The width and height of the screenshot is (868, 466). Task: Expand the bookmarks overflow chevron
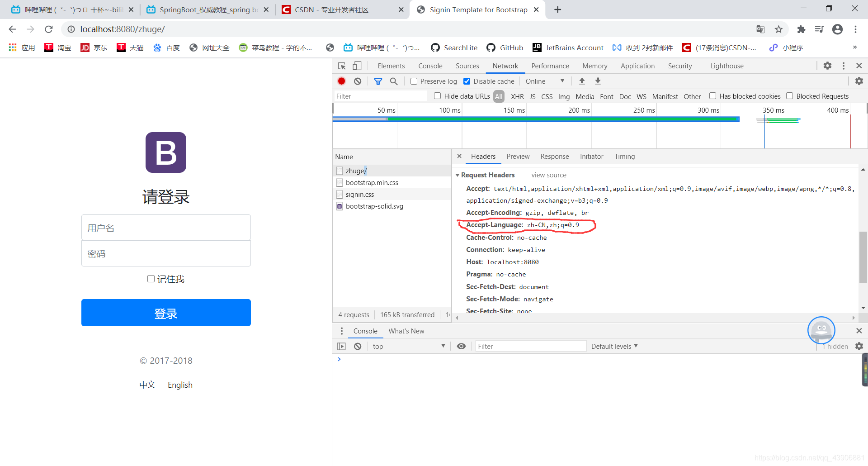click(854, 48)
